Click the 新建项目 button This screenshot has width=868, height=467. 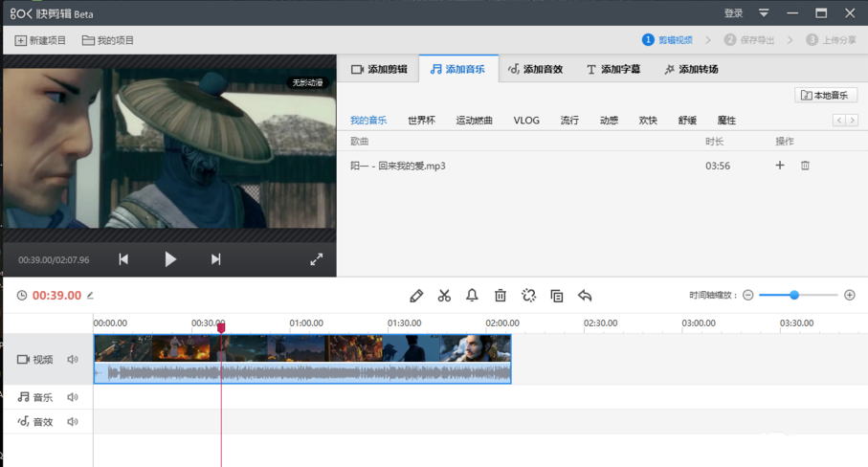(x=41, y=41)
